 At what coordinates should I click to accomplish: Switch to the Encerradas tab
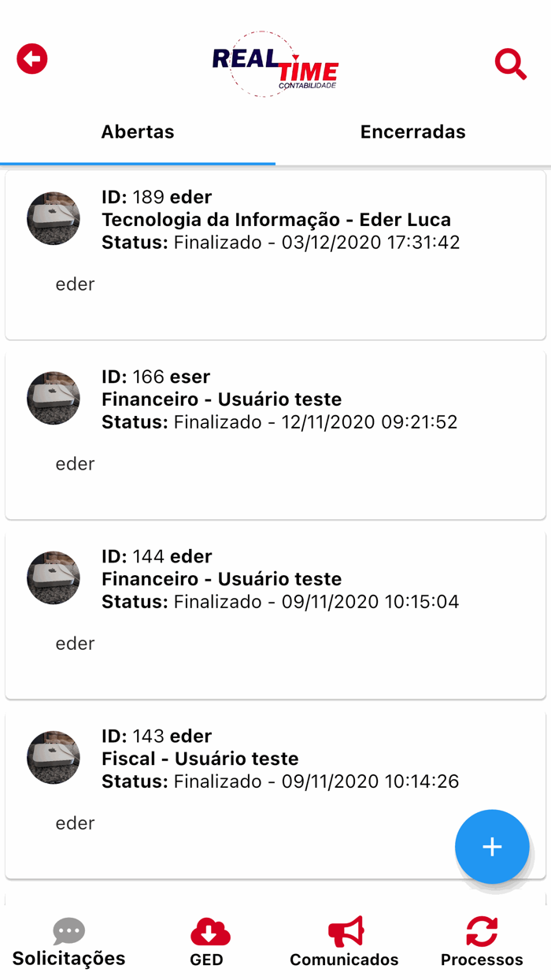tap(413, 132)
